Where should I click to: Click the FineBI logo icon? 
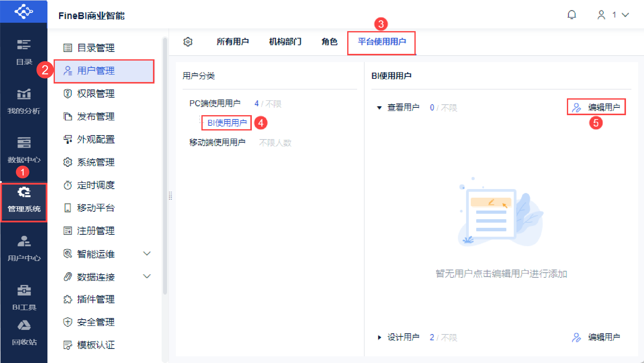(23, 11)
